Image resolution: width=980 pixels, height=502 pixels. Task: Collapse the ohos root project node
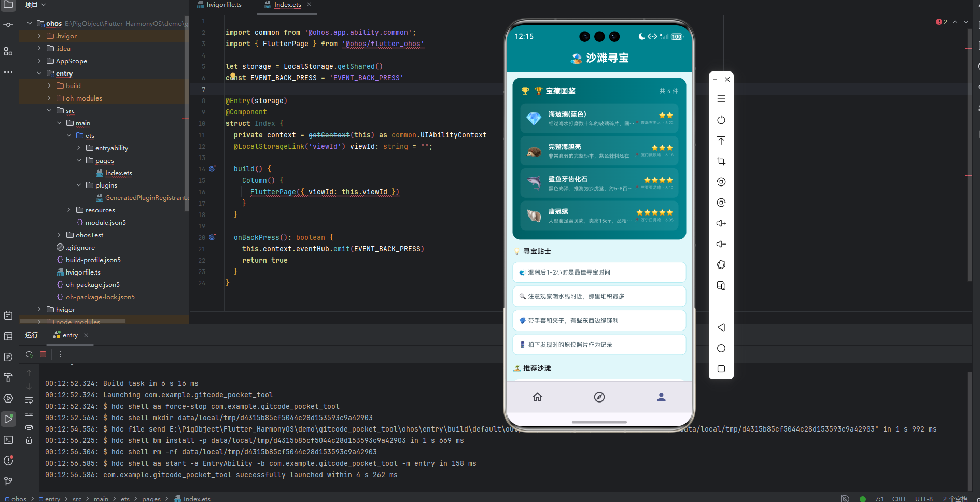[30, 23]
